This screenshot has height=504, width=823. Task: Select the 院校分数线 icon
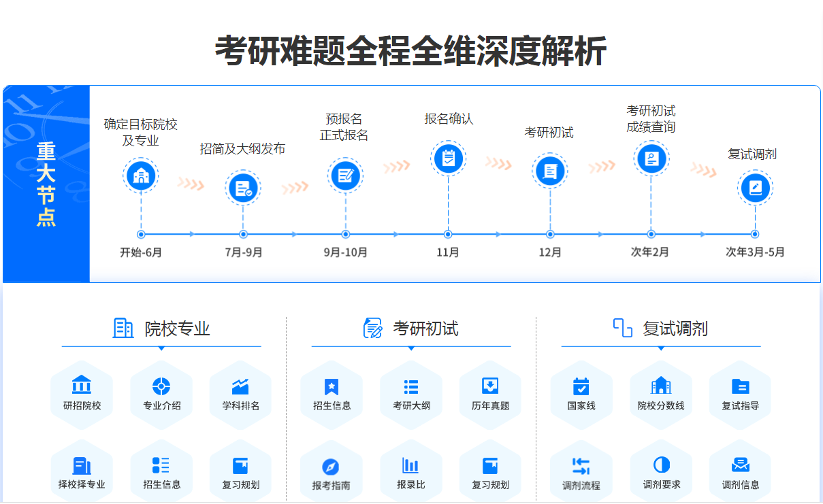(x=660, y=386)
